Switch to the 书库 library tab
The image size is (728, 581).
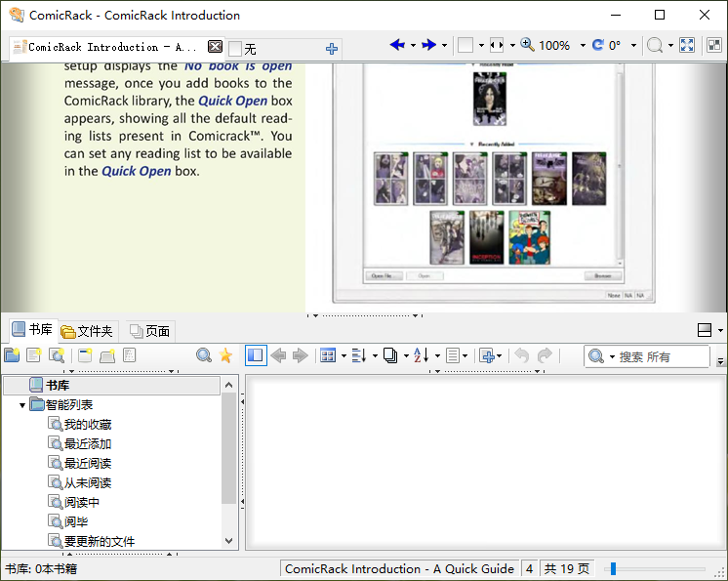[x=32, y=330]
